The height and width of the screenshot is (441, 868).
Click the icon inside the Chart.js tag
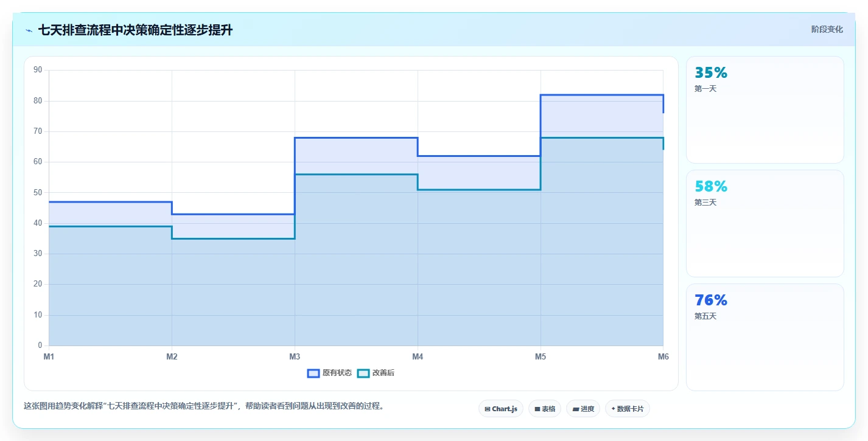488,409
